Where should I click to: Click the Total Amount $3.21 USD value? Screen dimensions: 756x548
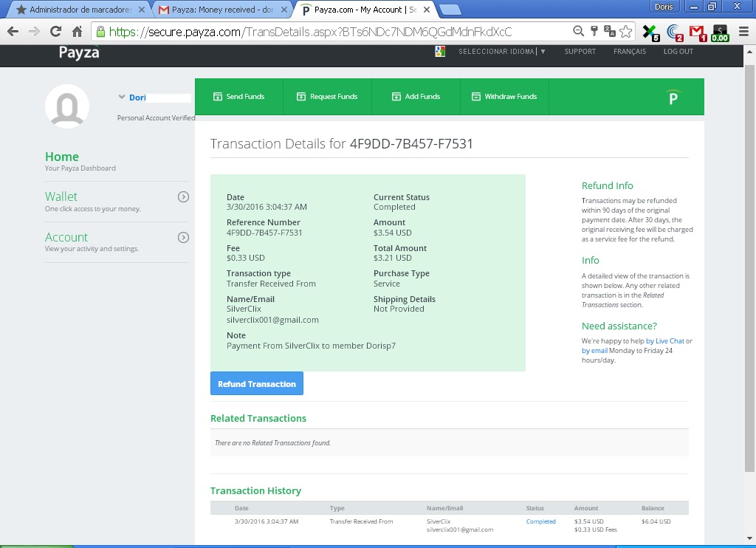[393, 258]
